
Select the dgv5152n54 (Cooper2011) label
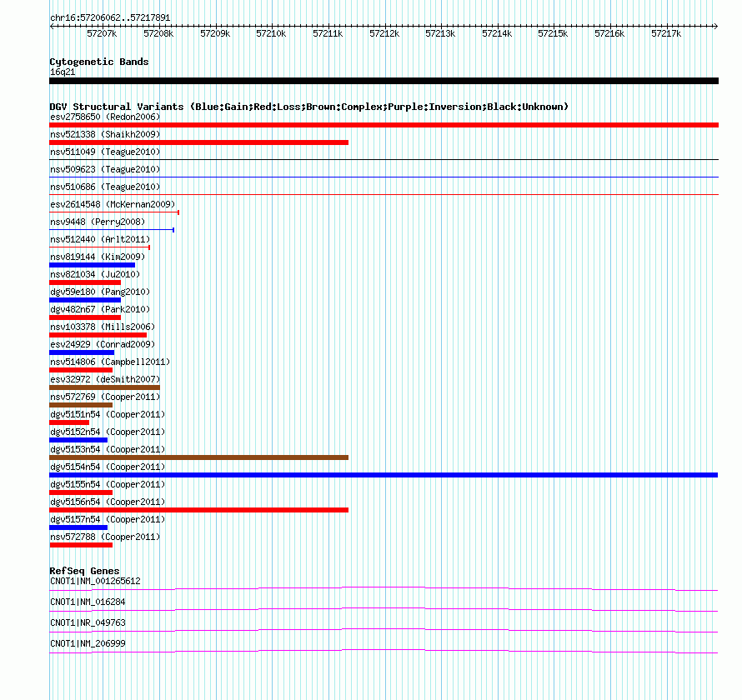click(108, 432)
